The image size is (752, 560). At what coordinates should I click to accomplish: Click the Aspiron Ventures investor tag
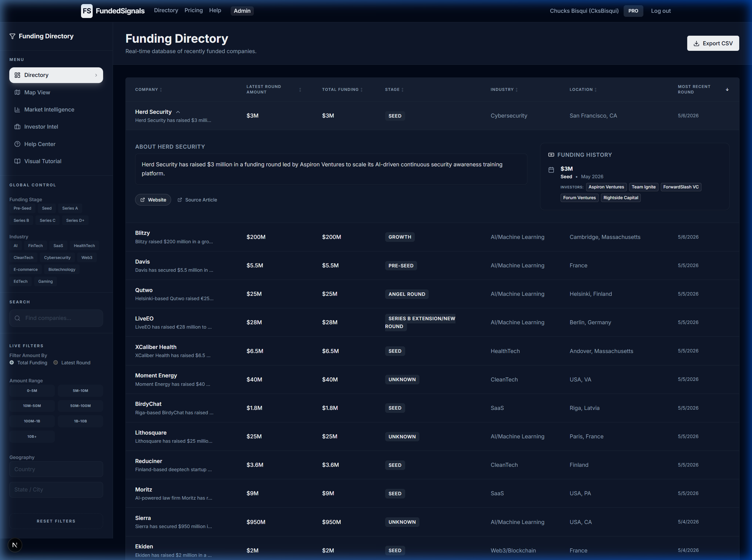606,187
